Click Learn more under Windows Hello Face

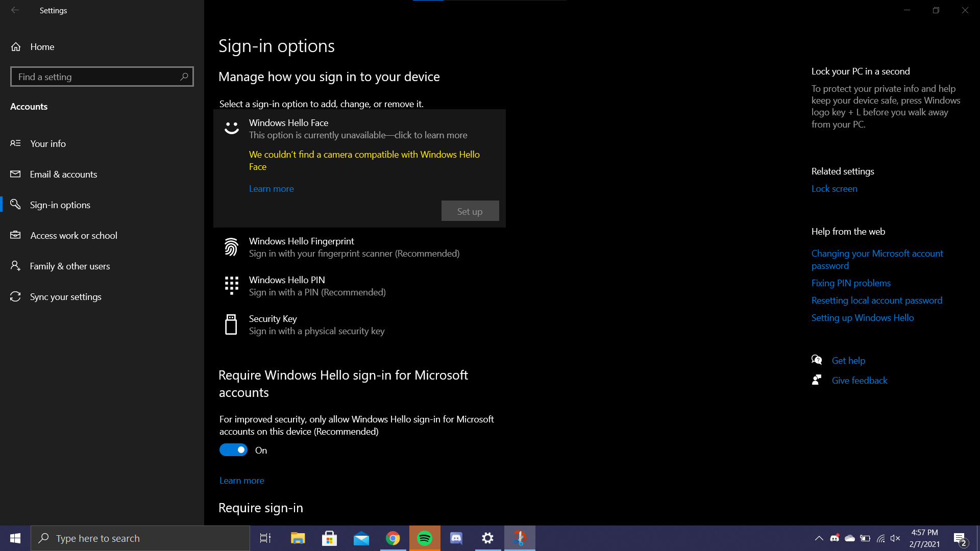pyautogui.click(x=271, y=188)
